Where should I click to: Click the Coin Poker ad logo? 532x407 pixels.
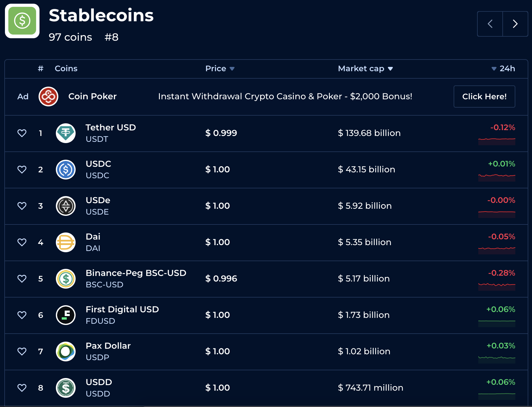click(x=48, y=97)
